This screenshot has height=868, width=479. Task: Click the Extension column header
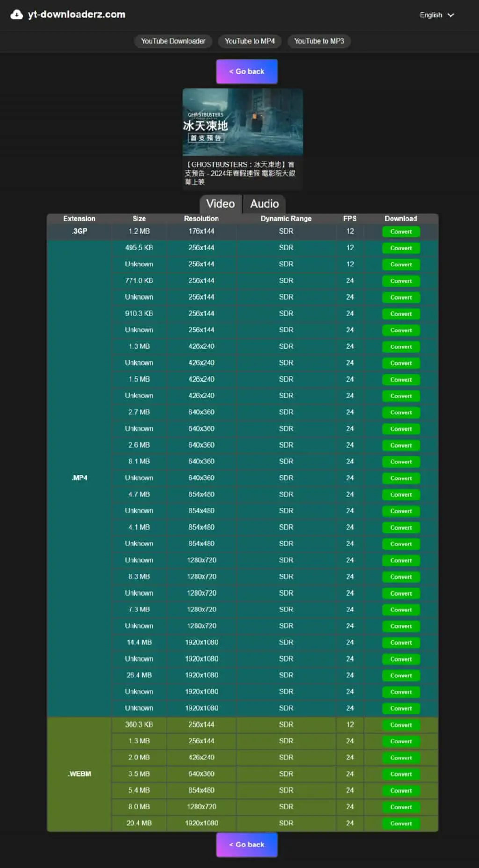pos(79,219)
